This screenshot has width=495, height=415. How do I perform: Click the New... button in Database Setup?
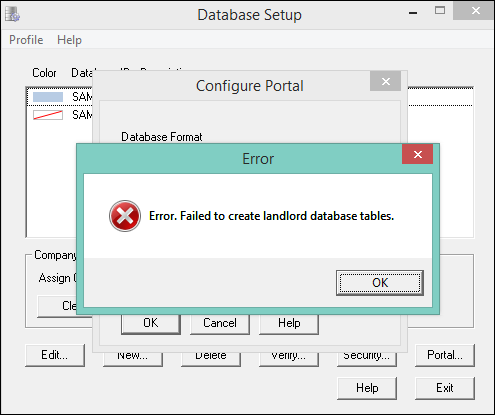tap(133, 359)
